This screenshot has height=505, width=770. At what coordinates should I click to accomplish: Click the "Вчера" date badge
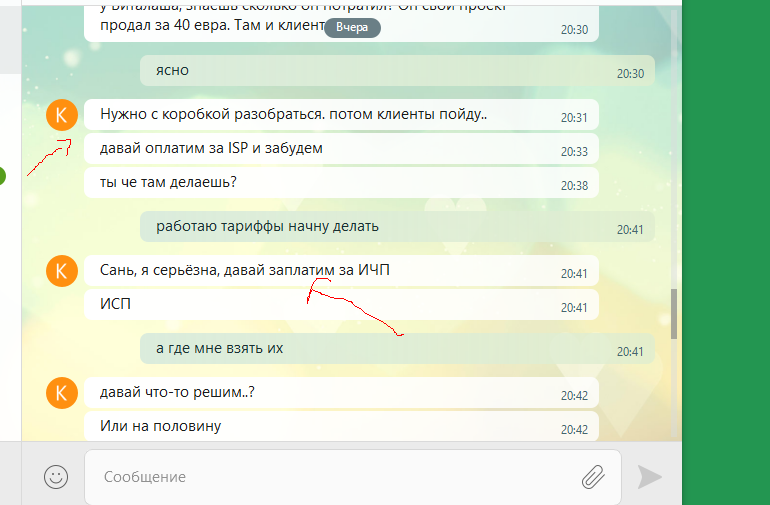[352, 28]
